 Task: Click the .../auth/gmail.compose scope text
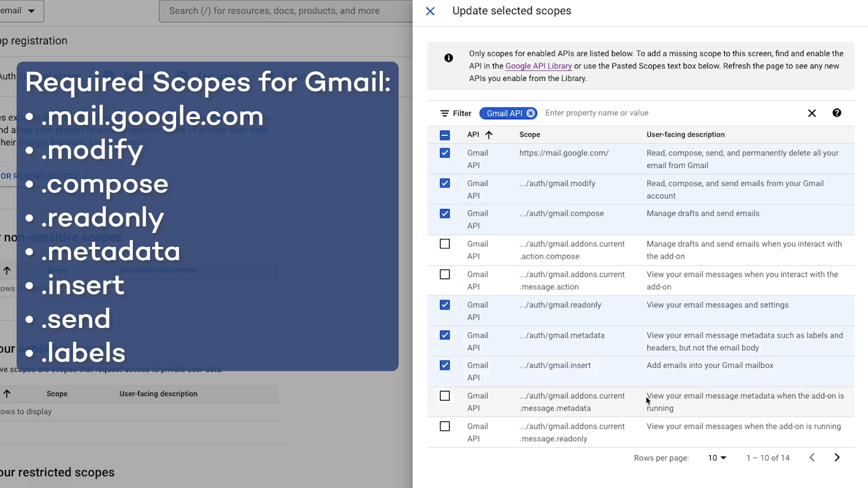tap(561, 214)
